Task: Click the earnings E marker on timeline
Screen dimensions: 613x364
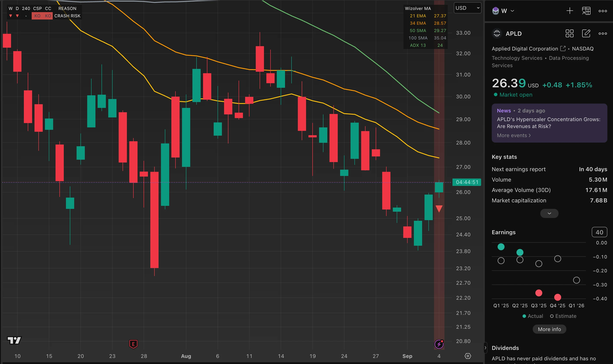Action: pos(133,344)
